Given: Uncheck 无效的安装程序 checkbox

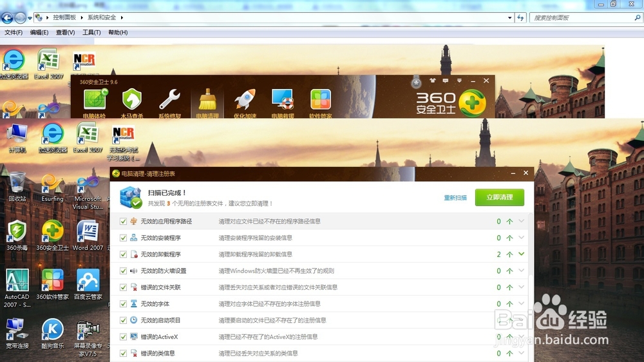Looking at the screenshot, I should [123, 238].
